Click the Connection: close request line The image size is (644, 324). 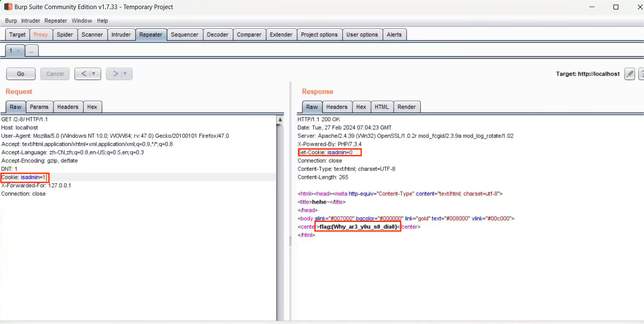24,194
